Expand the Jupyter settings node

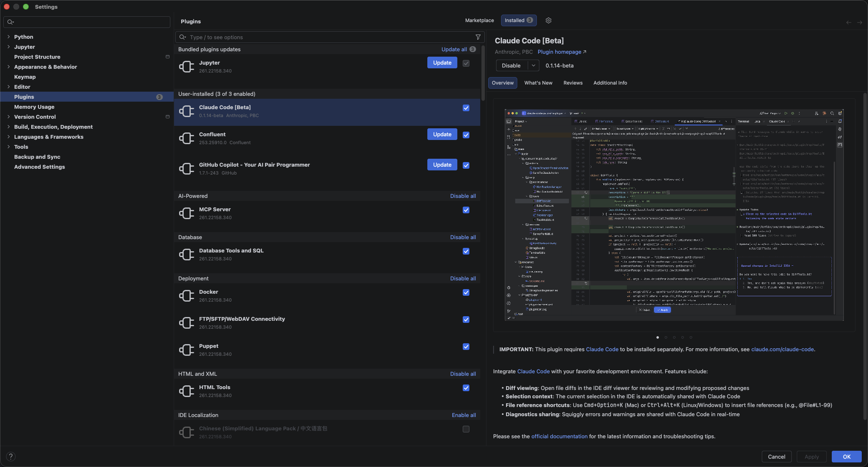tap(8, 47)
